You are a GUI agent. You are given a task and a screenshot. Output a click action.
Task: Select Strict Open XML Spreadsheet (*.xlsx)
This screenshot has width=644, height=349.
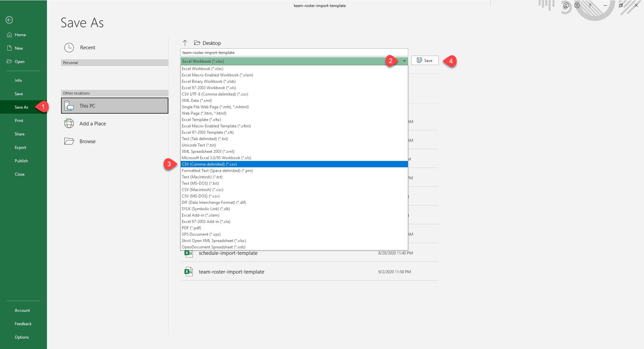(294, 241)
